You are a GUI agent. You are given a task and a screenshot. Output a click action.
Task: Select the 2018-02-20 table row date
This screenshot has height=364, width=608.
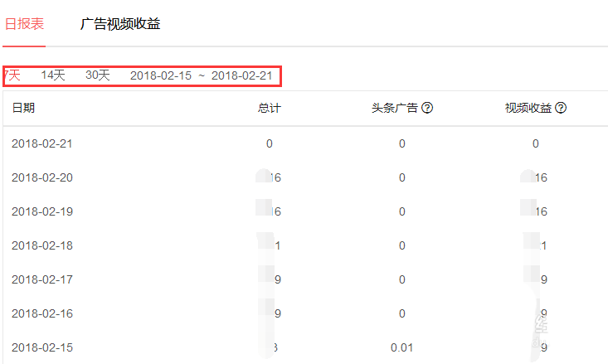coord(42,177)
